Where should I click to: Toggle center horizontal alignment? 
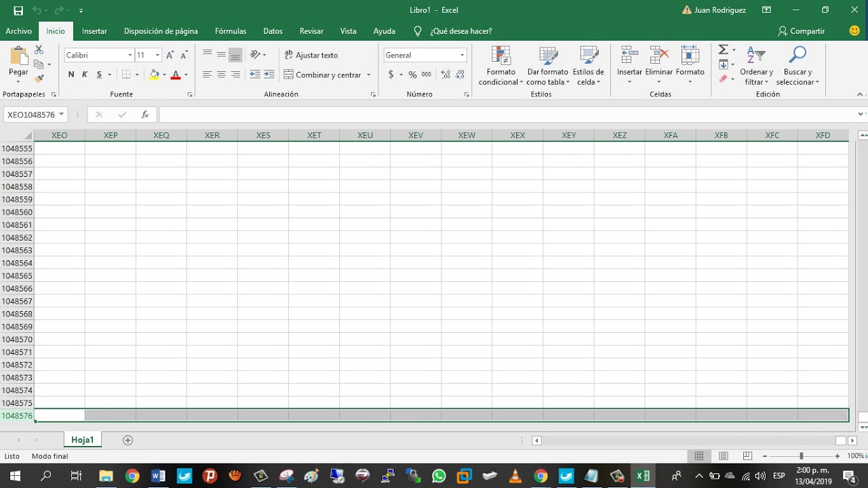coord(221,75)
